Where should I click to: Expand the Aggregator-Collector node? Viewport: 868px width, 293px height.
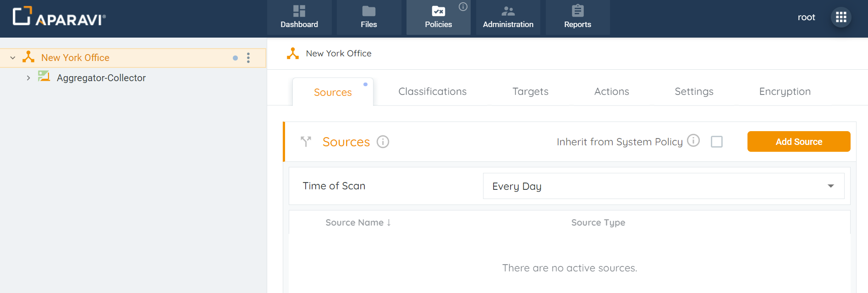tap(28, 78)
